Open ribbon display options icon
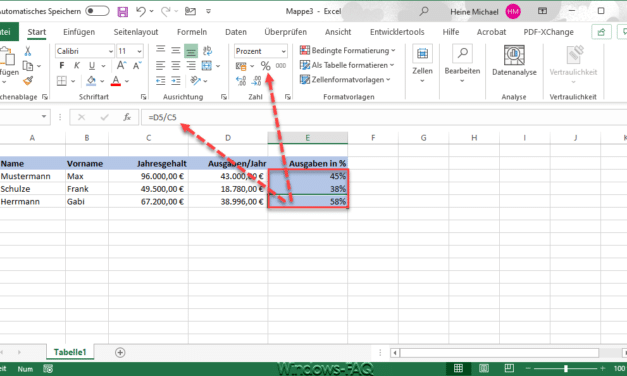The image size is (627, 376). 542,11
